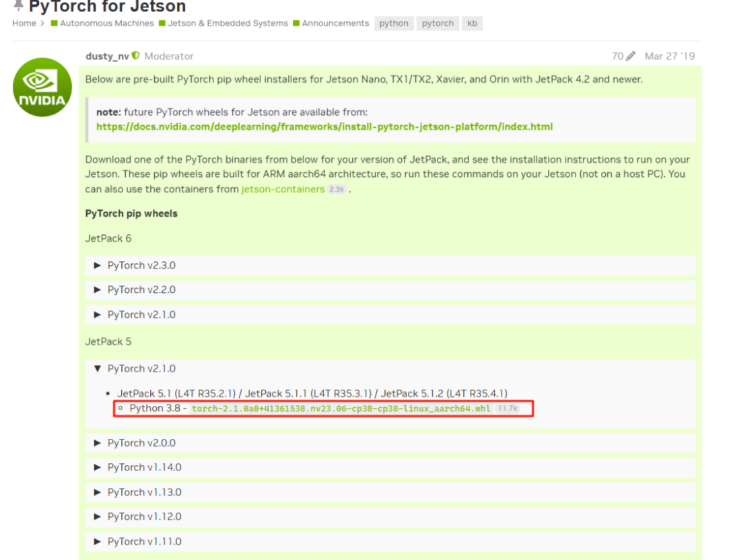731x560 pixels.
Task: Open the docs.nvidia.com install-pytorch-jetson link
Action: [x=324, y=127]
